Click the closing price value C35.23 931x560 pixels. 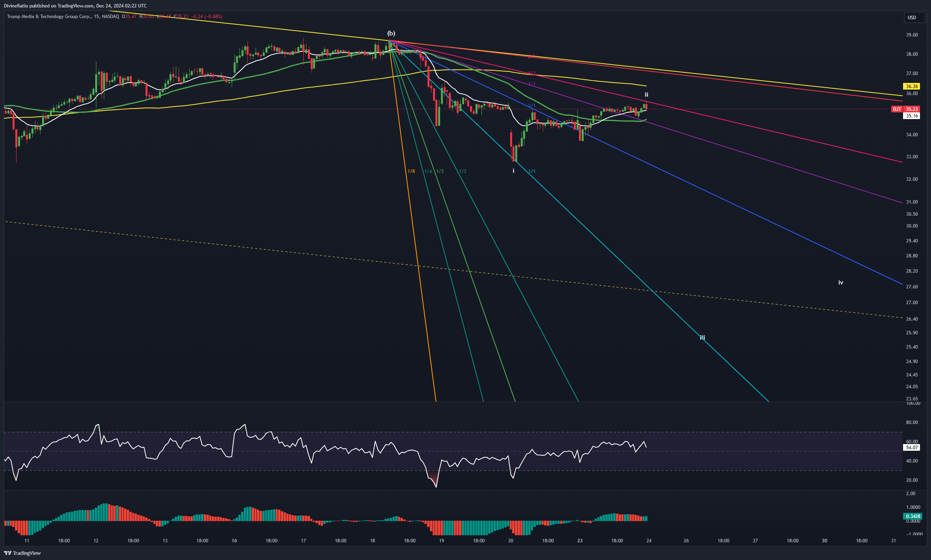[181, 17]
